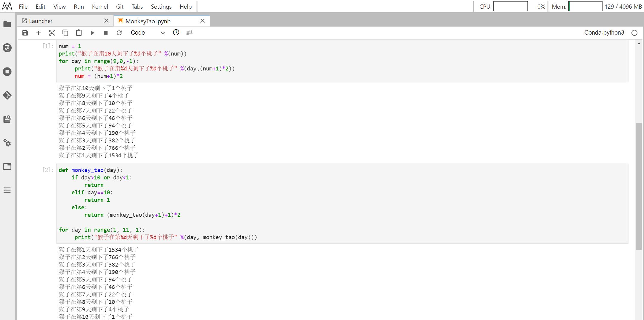The image size is (644, 320).
Task: Click the 'num = (num+1)*2' line
Action: (99, 76)
